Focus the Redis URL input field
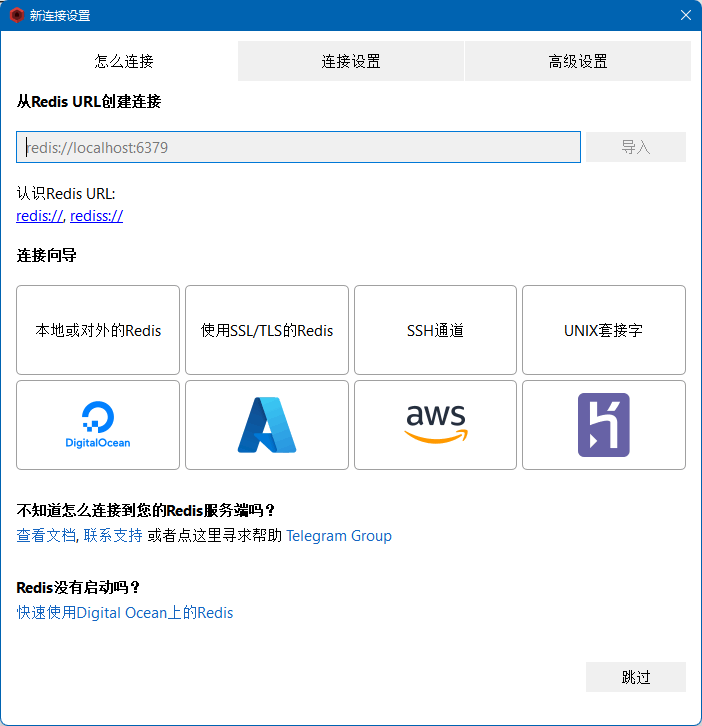Image resolution: width=702 pixels, height=726 pixels. point(298,147)
